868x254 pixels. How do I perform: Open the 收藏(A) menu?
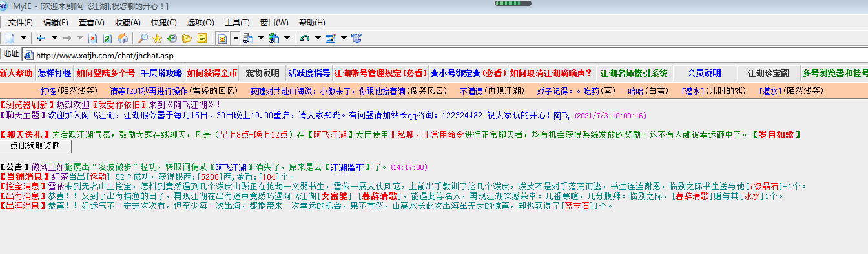click(x=128, y=23)
